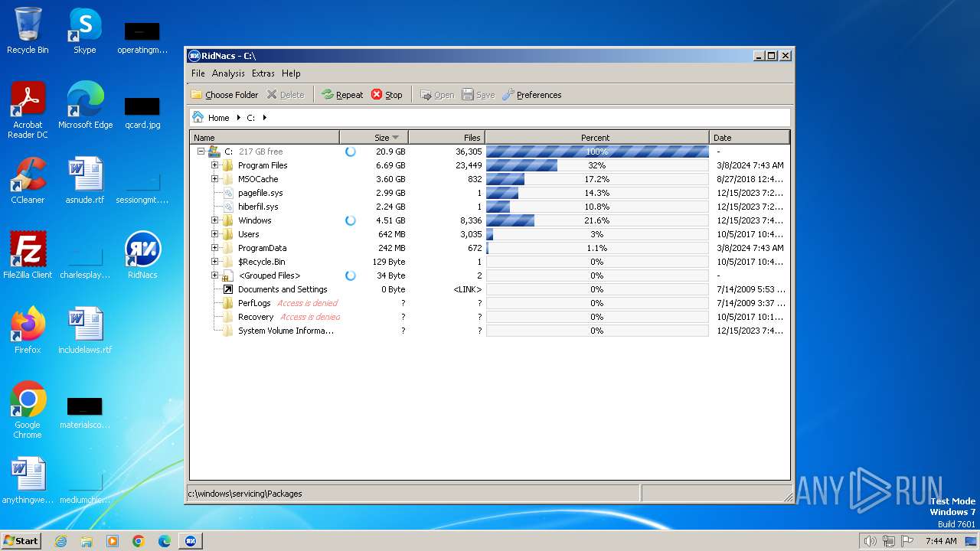Image resolution: width=980 pixels, height=551 pixels.
Task: Click the C: breadcrumb segment
Action: coord(250,118)
